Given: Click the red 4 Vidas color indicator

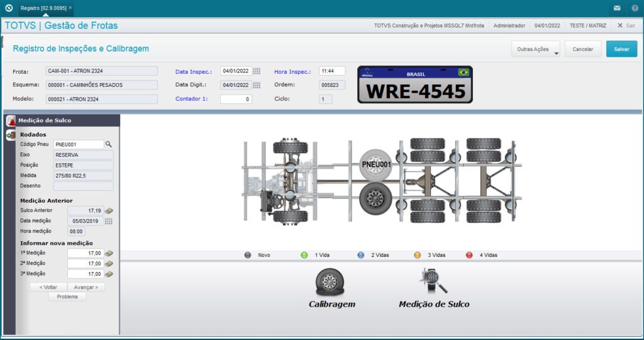Looking at the screenshot, I should tap(469, 255).
